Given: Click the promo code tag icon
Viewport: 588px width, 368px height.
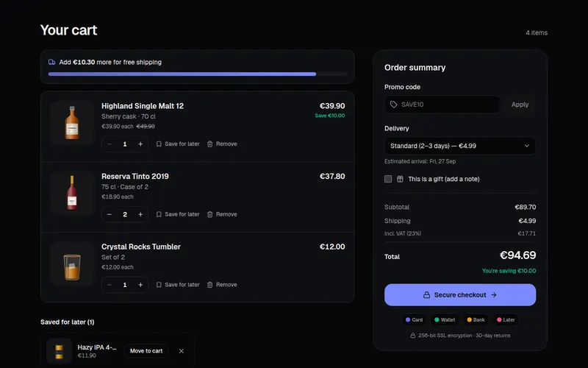Looking at the screenshot, I should click(x=393, y=105).
